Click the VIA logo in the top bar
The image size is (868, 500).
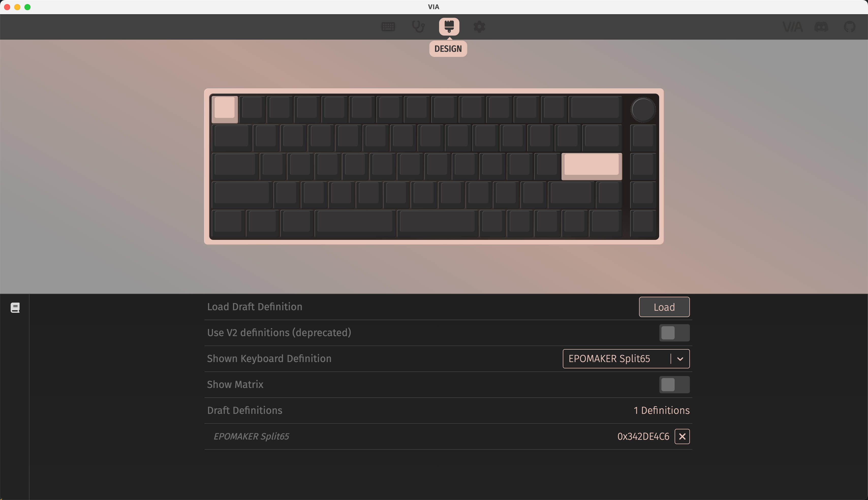793,27
